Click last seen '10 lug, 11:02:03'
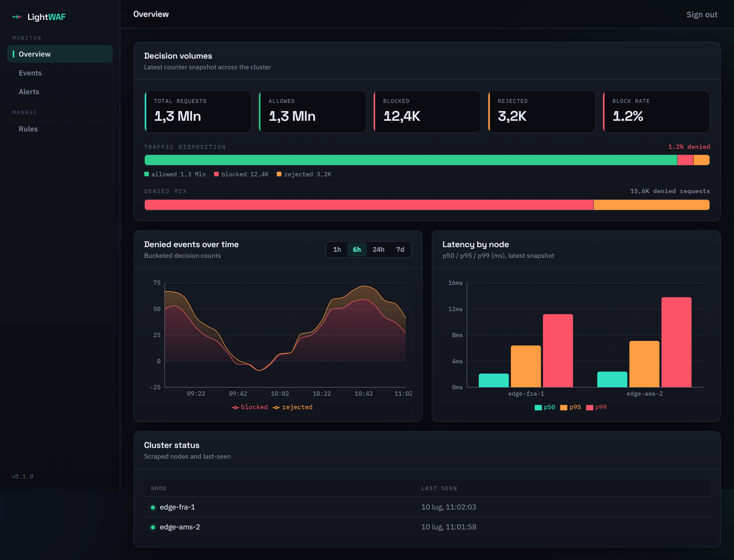Image resolution: width=734 pixels, height=560 pixels. (449, 507)
